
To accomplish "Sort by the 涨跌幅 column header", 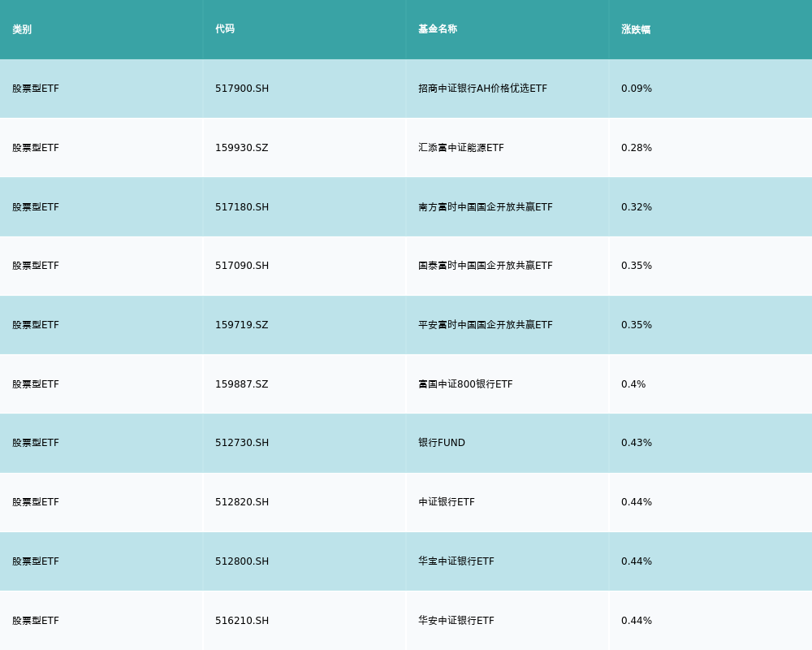I will coord(636,29).
